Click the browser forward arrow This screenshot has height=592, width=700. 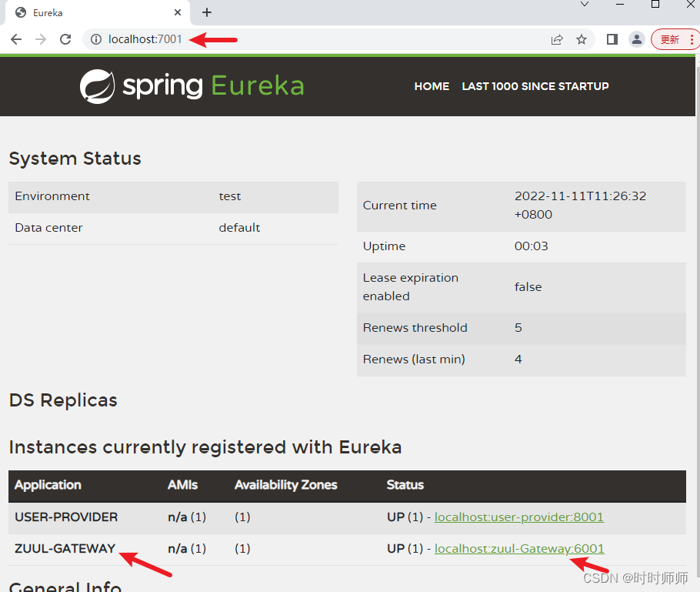pos(41,39)
